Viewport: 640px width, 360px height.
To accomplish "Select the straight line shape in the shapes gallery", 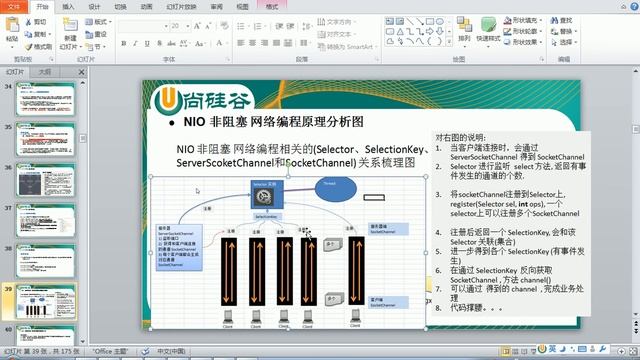I will tap(409, 21).
